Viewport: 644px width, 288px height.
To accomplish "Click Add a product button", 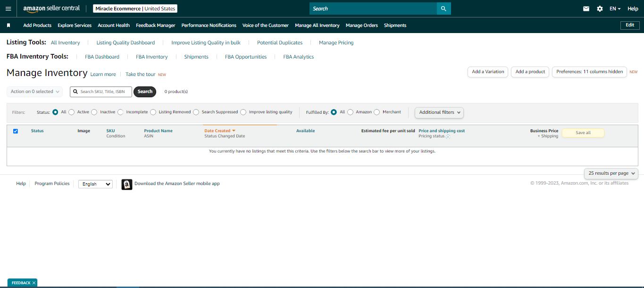I will coord(530,72).
